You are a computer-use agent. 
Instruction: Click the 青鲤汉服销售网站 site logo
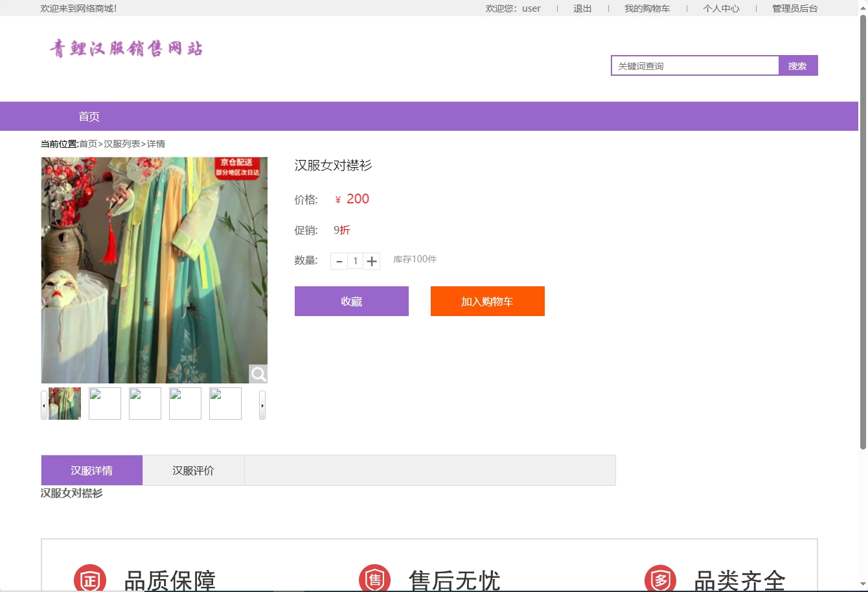126,48
